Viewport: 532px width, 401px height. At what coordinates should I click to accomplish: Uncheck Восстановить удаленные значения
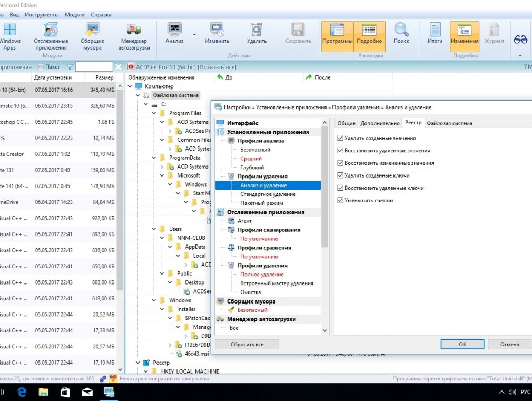point(340,150)
